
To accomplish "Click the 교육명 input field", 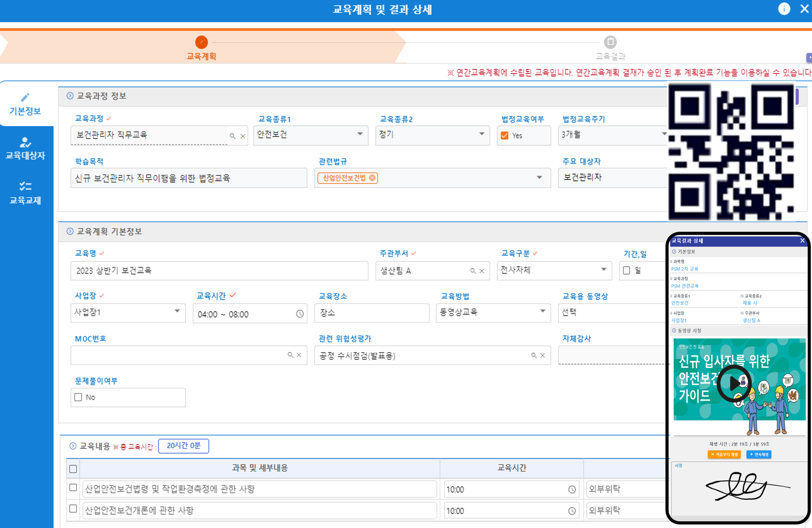I will tap(219, 271).
